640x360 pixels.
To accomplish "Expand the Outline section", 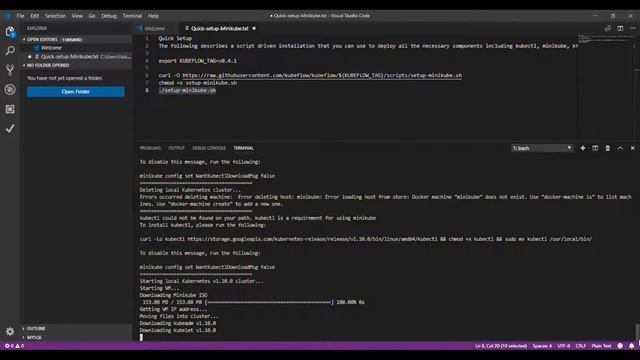I will pos(36,329).
